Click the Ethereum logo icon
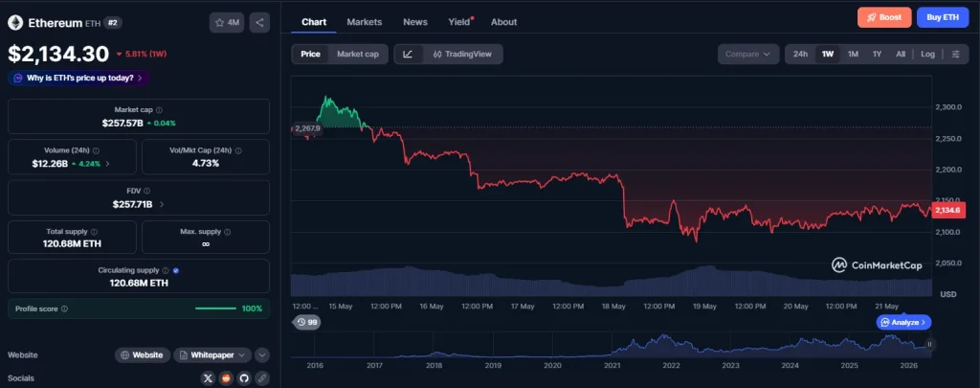 click(x=15, y=23)
